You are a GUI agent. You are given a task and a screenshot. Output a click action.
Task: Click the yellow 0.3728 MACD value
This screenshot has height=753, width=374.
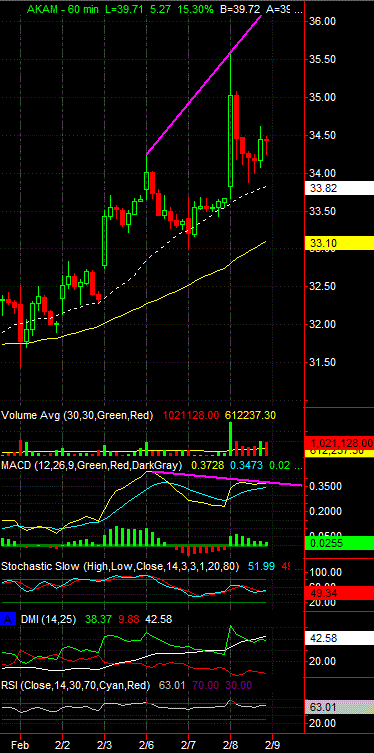(x=207, y=465)
